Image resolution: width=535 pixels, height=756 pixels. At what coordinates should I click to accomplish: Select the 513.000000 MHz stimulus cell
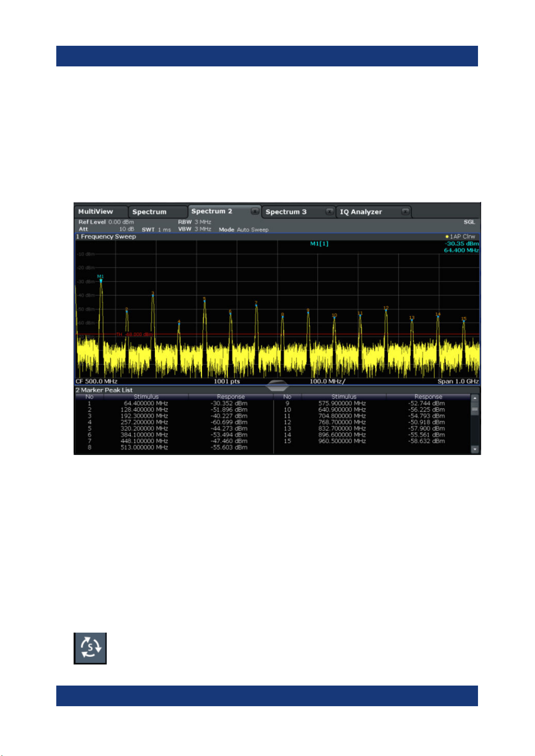click(x=144, y=447)
